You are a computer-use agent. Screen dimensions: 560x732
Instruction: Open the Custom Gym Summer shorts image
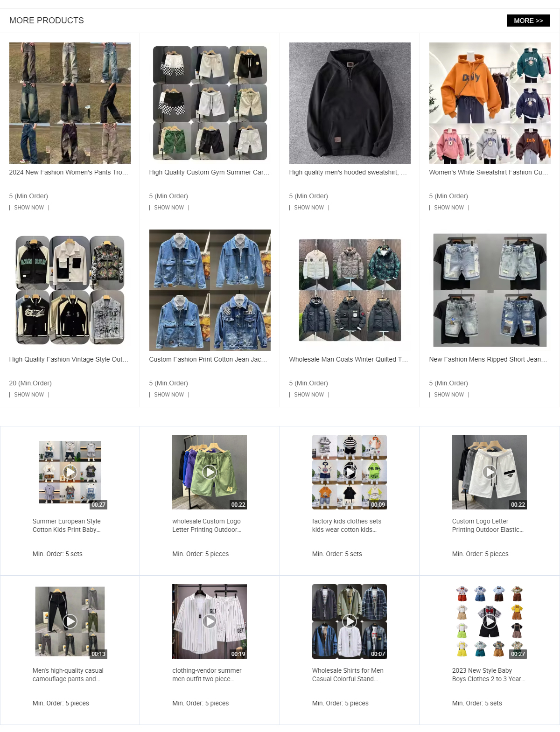click(210, 103)
